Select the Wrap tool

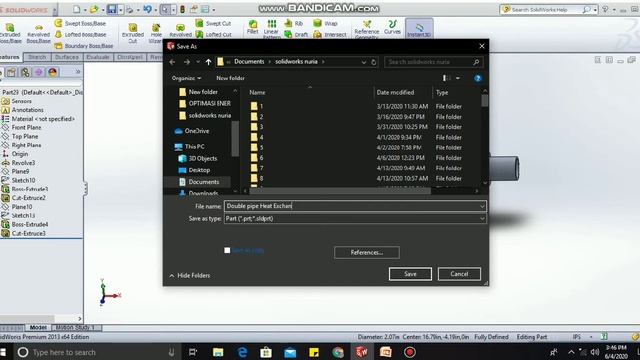click(x=325, y=24)
